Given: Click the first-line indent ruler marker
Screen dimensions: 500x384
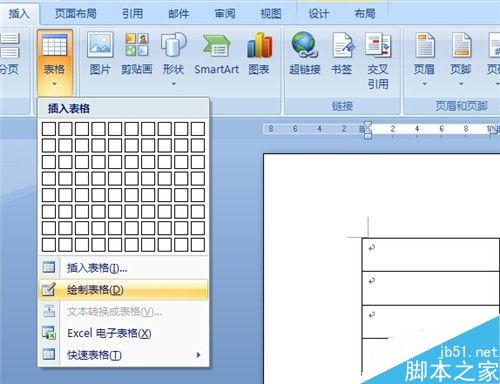Looking at the screenshot, I should pyautogui.click(x=368, y=125).
